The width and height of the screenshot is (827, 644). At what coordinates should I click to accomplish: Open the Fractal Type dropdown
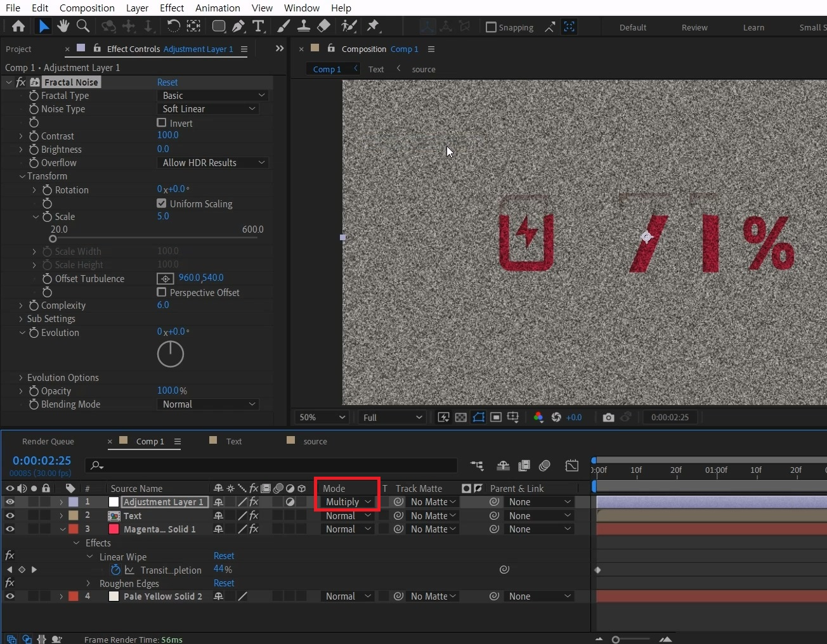coord(212,96)
